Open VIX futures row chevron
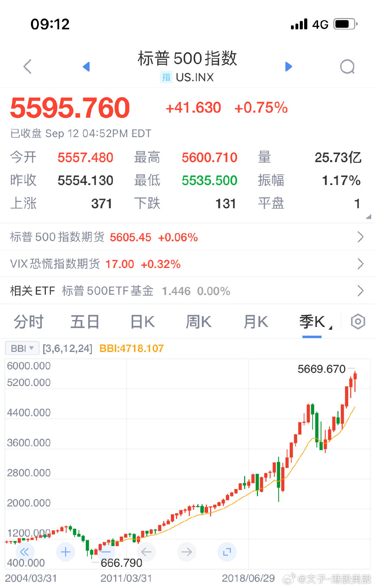The image size is (375, 588). point(360,264)
